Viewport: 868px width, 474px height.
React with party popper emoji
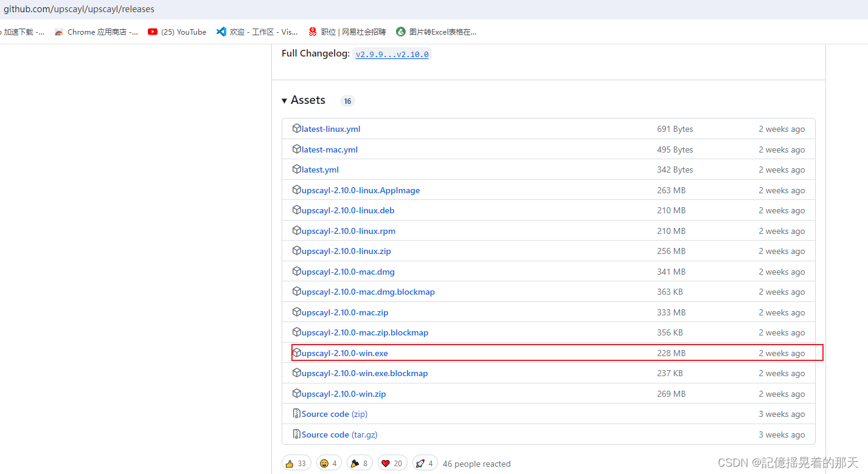pyautogui.click(x=359, y=463)
